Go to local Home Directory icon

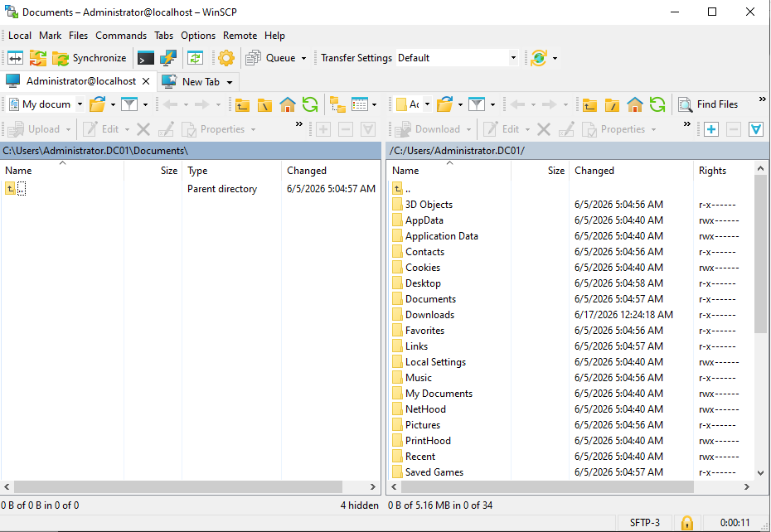(x=287, y=104)
